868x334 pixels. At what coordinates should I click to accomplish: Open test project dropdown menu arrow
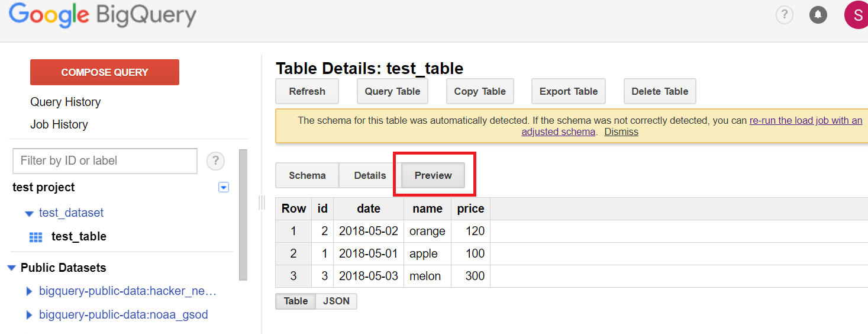coord(224,187)
